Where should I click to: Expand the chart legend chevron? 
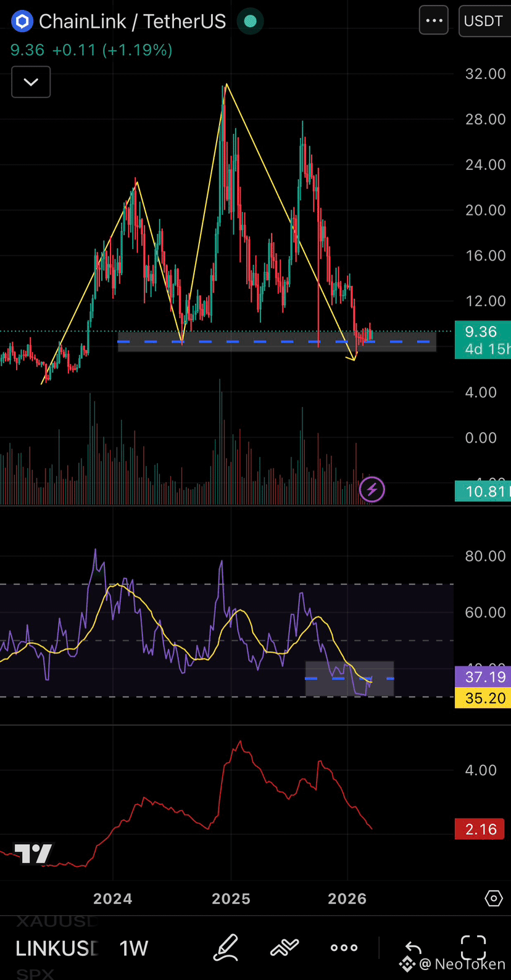tap(31, 82)
